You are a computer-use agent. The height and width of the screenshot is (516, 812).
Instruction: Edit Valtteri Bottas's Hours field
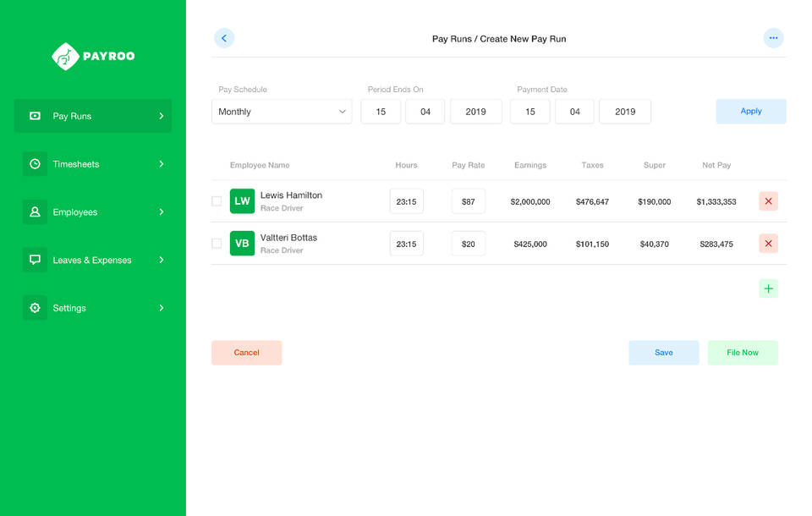[407, 244]
